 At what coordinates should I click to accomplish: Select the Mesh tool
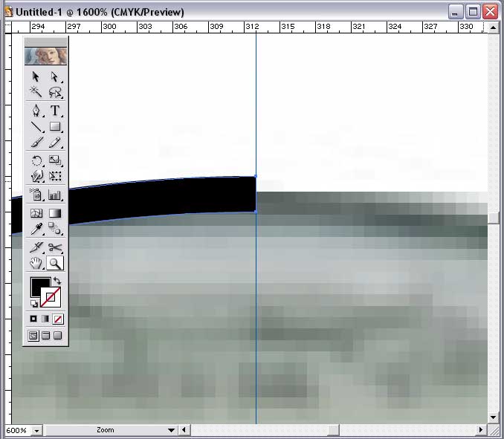coord(36,213)
